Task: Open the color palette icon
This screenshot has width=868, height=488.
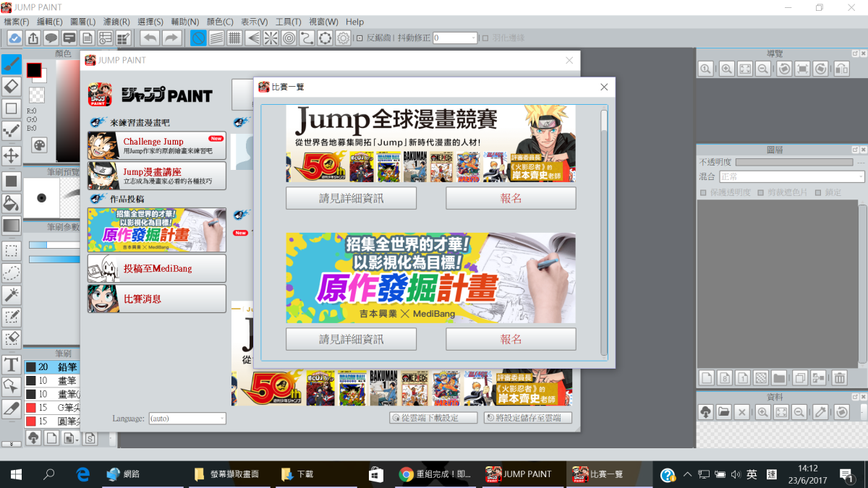Action: point(38,145)
